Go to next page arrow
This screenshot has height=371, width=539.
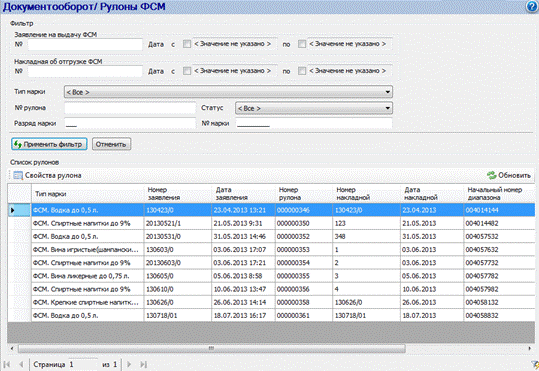(129, 364)
